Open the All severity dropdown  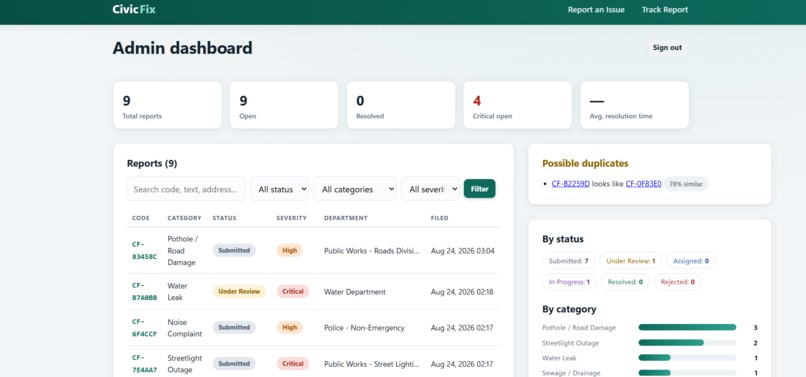point(430,189)
